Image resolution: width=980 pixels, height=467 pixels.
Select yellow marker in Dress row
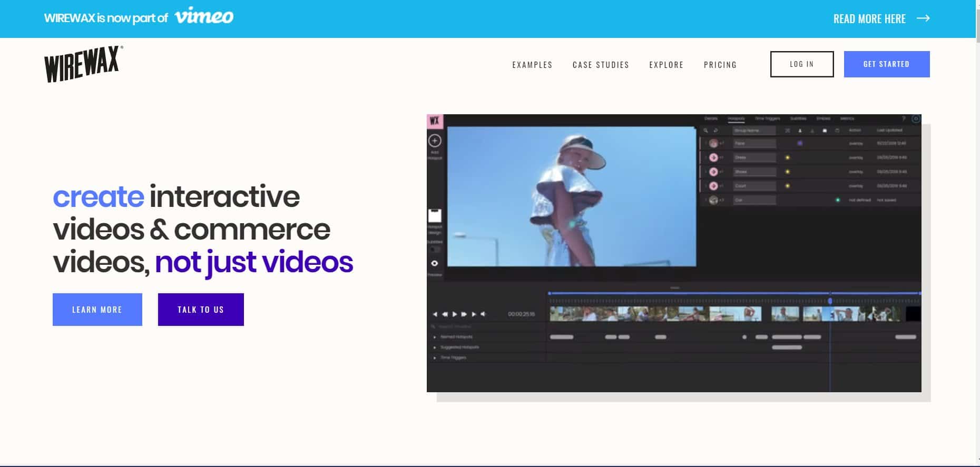(788, 157)
